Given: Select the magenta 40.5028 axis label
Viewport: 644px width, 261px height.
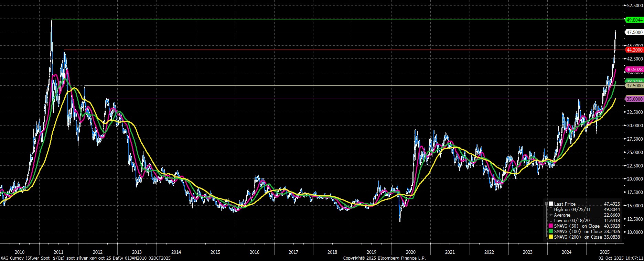Looking at the screenshot, I should tap(635, 69).
